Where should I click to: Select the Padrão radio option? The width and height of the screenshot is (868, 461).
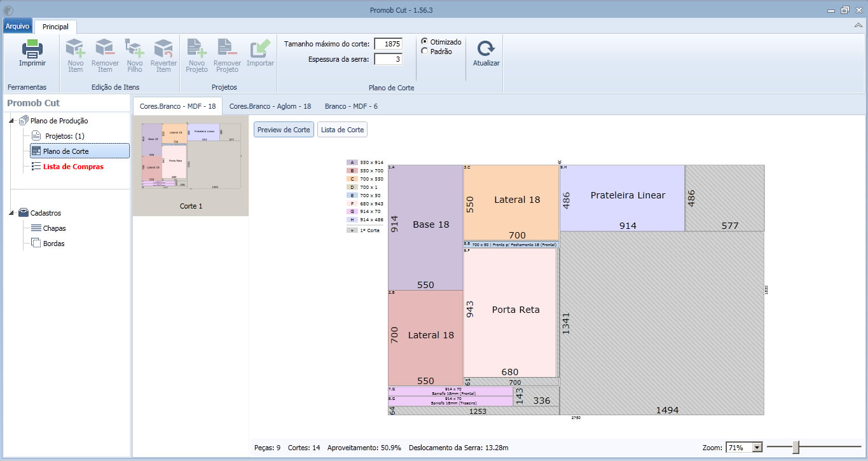coord(425,52)
